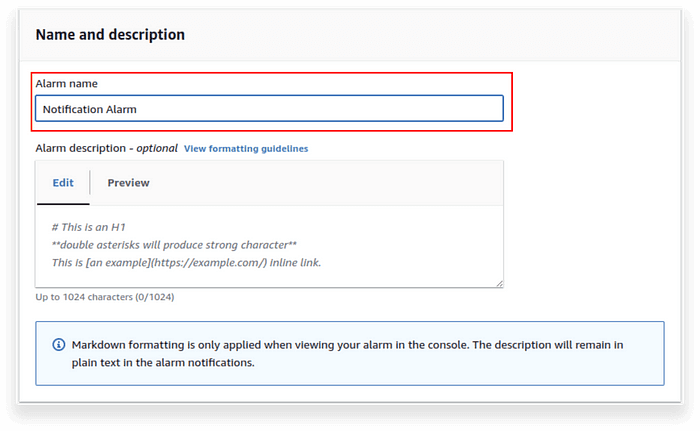Select the Edit tab
The image size is (700, 431).
(x=63, y=183)
